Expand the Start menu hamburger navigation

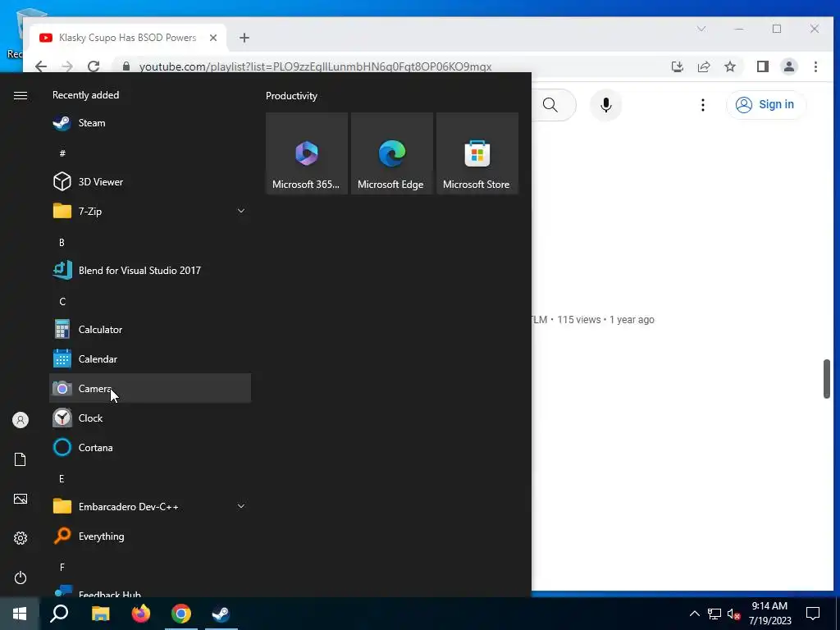pyautogui.click(x=21, y=95)
